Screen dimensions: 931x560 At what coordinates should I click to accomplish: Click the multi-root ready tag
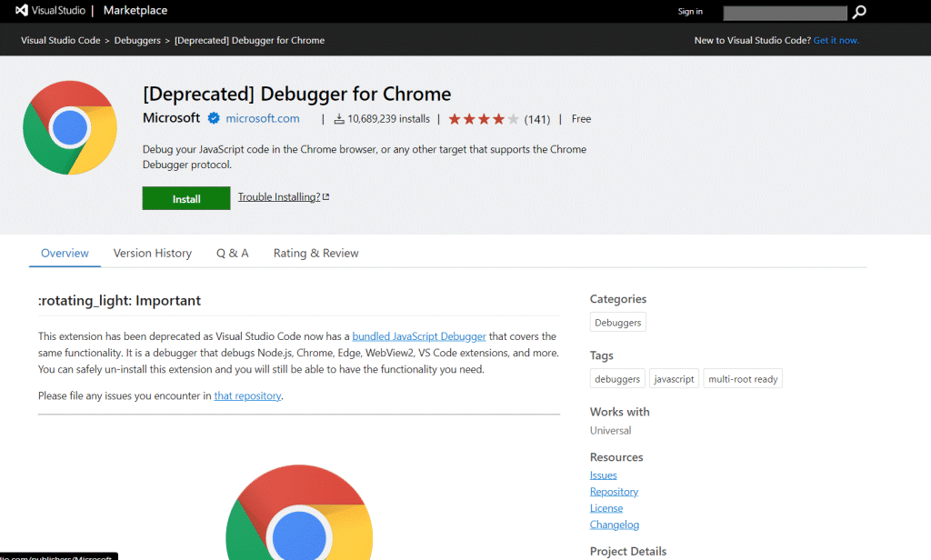(743, 378)
